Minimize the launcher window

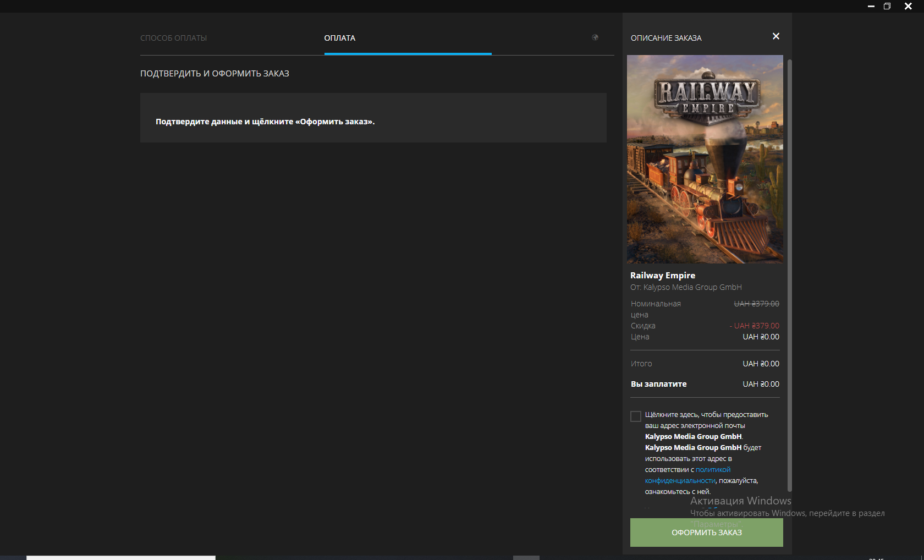(x=871, y=6)
